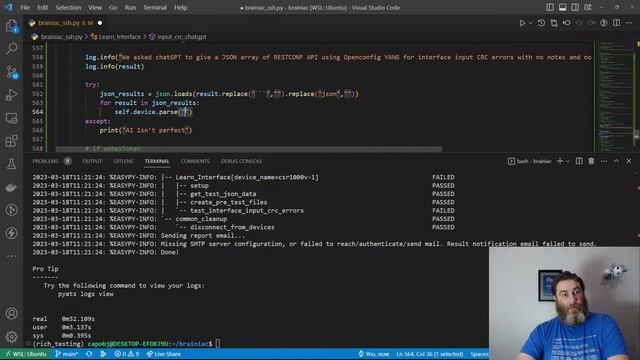The width and height of the screenshot is (640, 360).
Task: Open the Remote Explorer view
Action: pyautogui.click(x=11, y=118)
